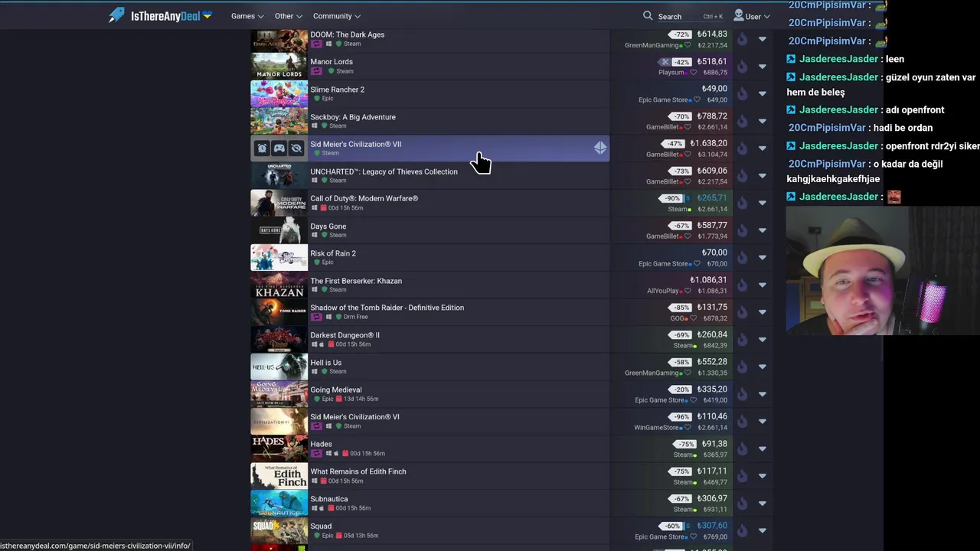Click flame icon on Risk of Rain 2 row
This screenshot has height=551, width=980.
click(742, 258)
